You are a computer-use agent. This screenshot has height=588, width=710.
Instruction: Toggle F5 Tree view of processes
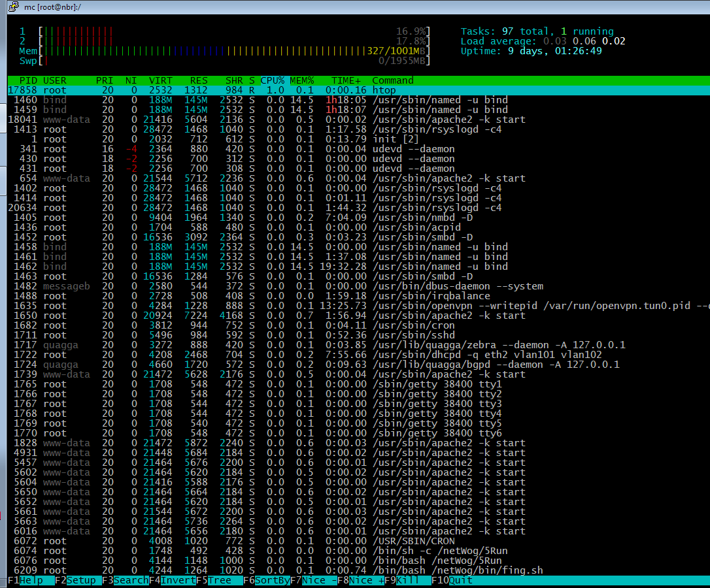[x=220, y=580]
